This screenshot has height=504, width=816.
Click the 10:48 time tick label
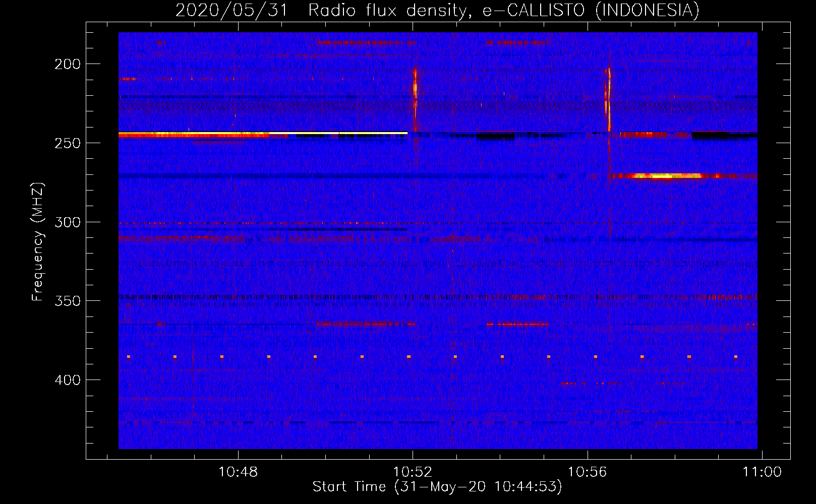click(238, 472)
